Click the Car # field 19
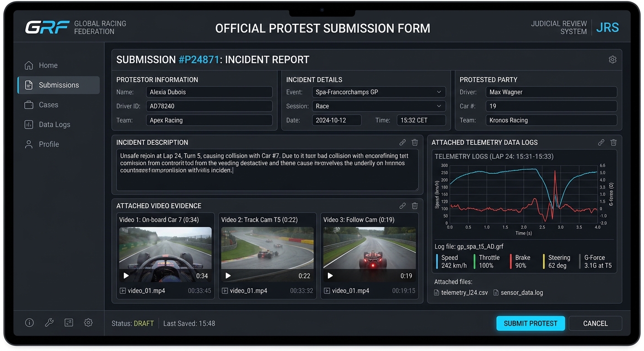The width and height of the screenshot is (644, 351). pos(551,106)
